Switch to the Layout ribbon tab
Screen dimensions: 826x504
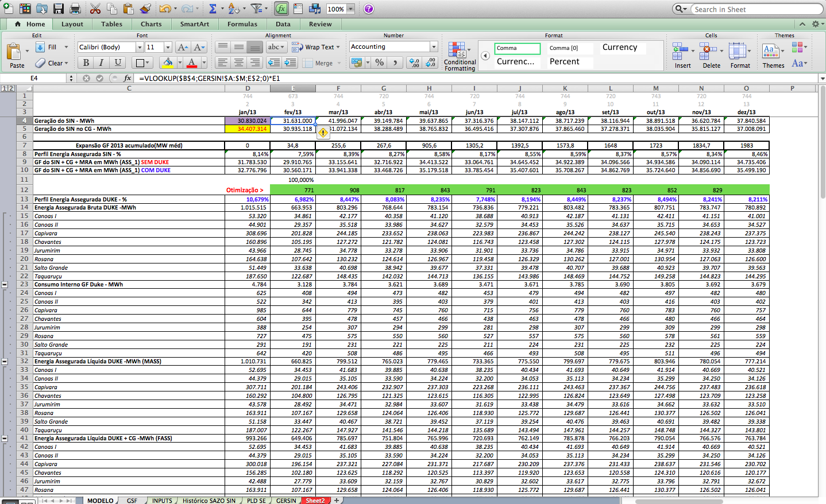(x=72, y=24)
